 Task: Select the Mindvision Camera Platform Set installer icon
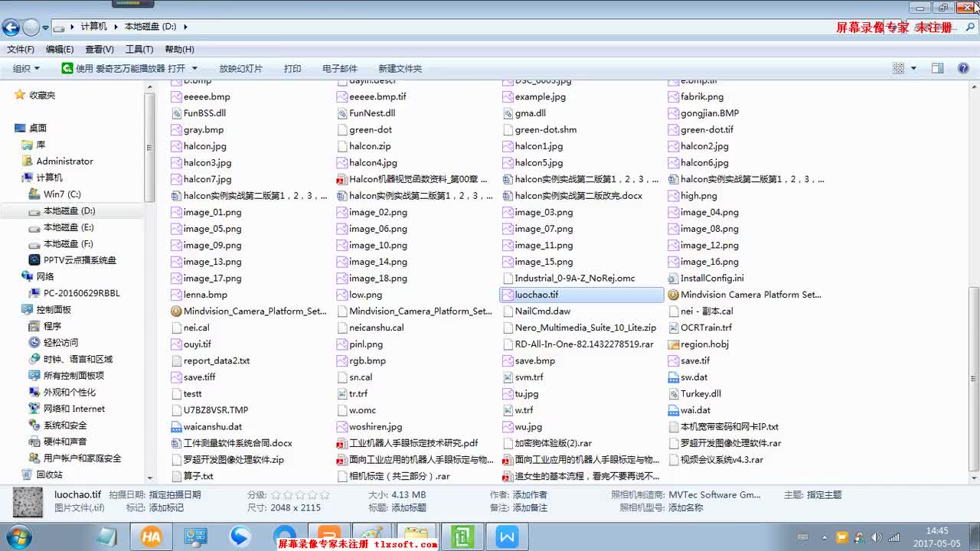point(674,295)
